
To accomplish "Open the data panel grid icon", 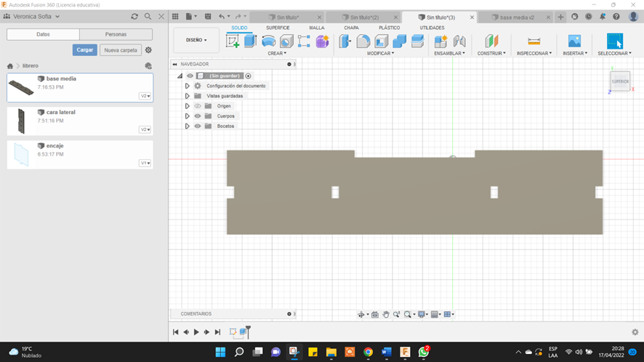I will [x=175, y=17].
